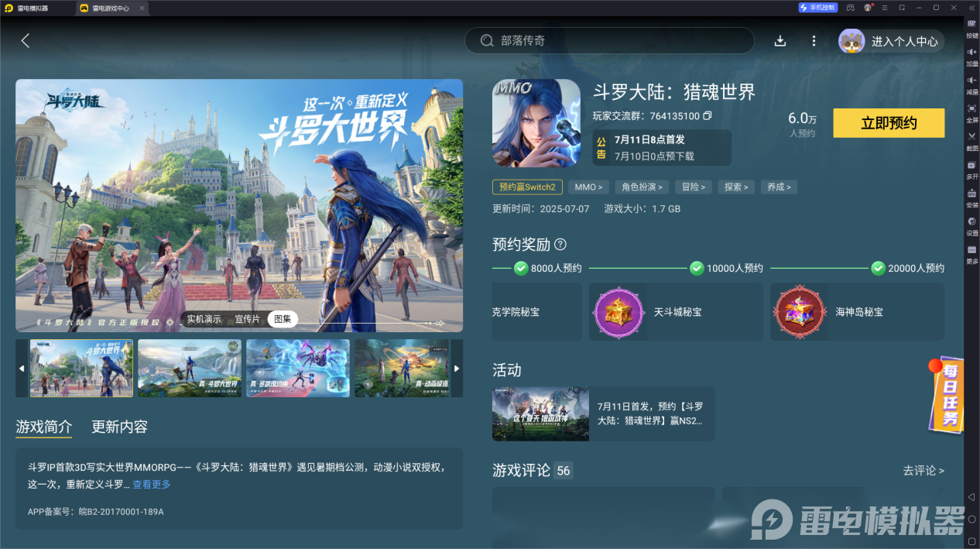
Task: Increase volume with 加量 sidebar icon
Action: pyautogui.click(x=972, y=57)
